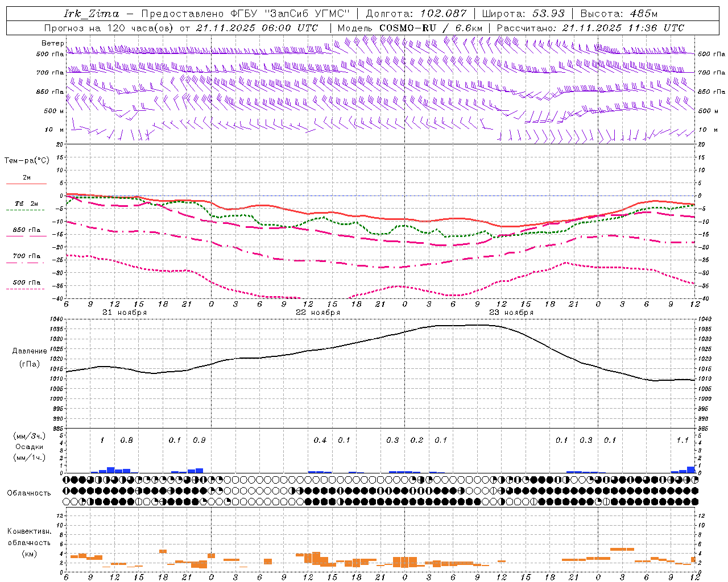Screen dimensions: 728x582
Task: Select 'Модель COSMO-RU / 6.6км' text
Action: pyautogui.click(x=410, y=28)
